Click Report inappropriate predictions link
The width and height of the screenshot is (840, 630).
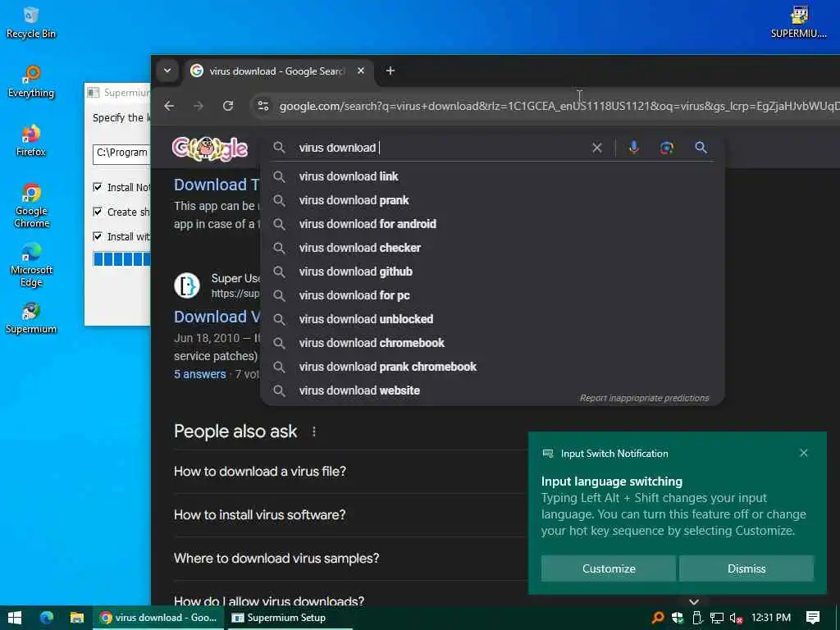(x=644, y=398)
